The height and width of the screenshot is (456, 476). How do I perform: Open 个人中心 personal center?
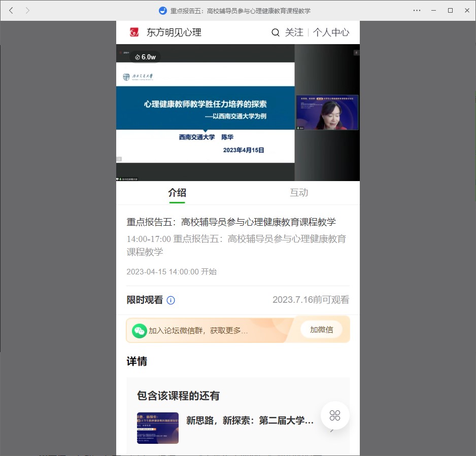[331, 32]
